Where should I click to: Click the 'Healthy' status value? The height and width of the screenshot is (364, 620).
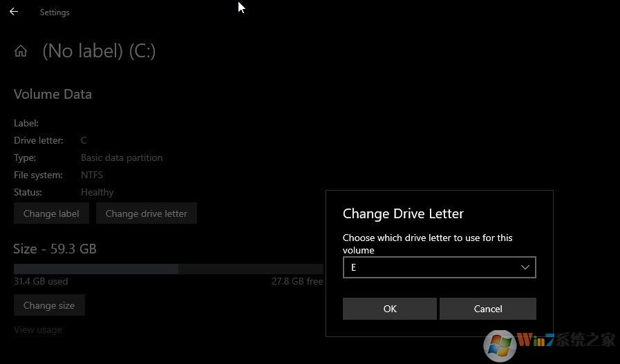click(97, 192)
